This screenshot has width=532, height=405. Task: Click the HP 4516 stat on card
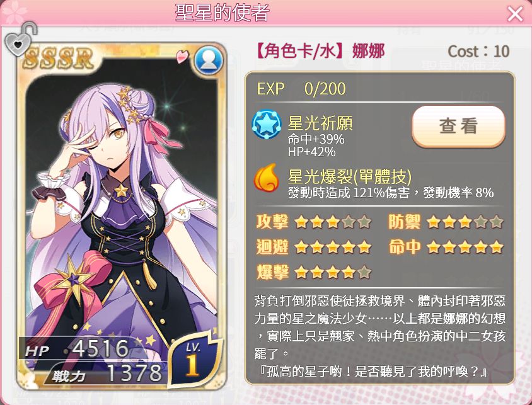pos(77,349)
